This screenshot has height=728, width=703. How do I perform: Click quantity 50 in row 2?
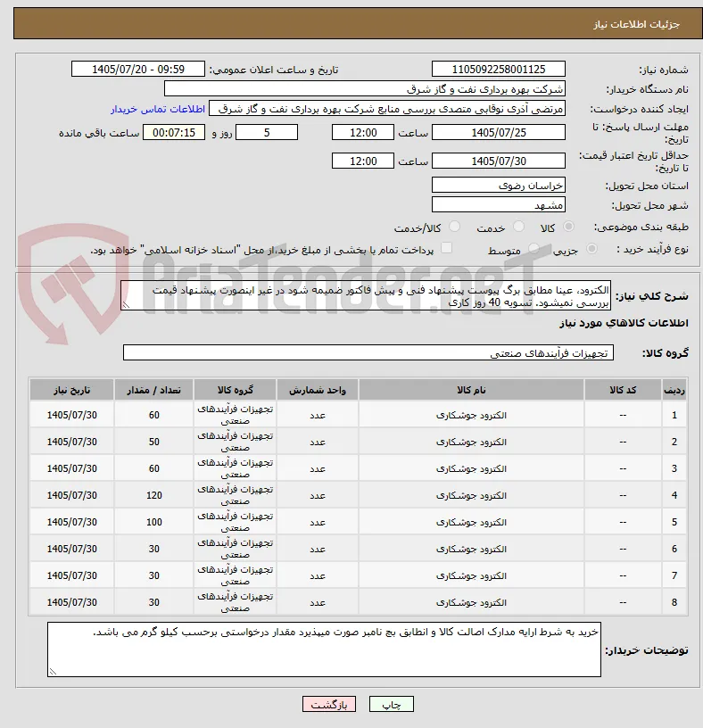[x=154, y=442]
